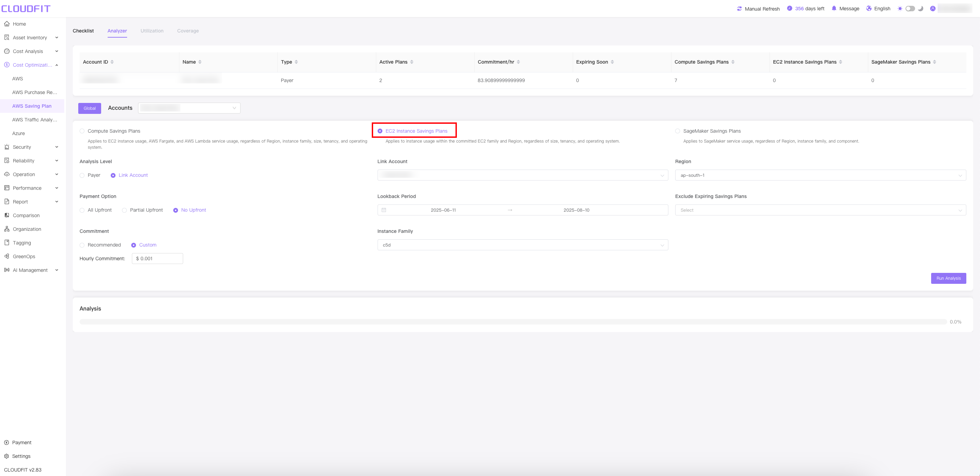Select Compute Savings Plans radio button
This screenshot has height=476, width=980.
click(82, 131)
